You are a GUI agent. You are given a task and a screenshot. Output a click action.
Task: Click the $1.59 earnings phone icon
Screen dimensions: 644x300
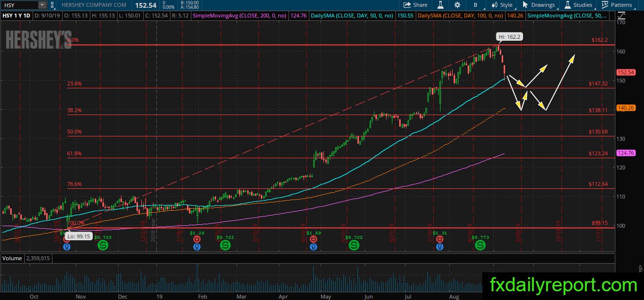coord(314,239)
